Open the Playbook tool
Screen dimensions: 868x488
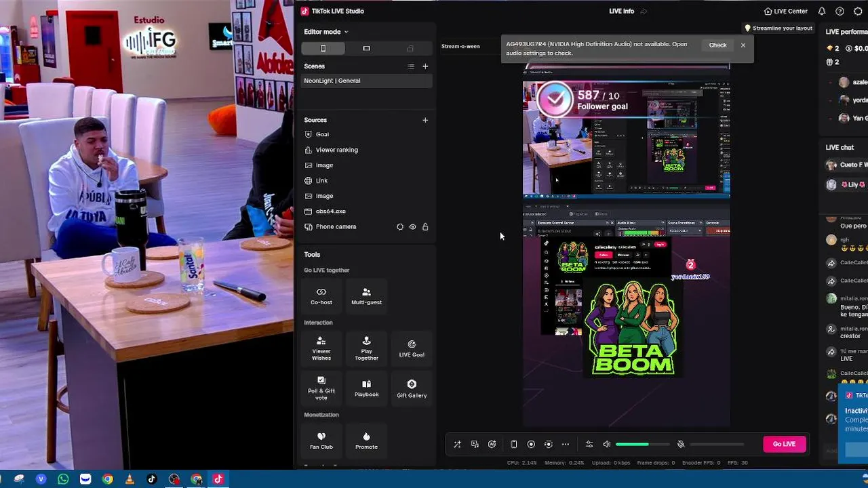click(366, 388)
